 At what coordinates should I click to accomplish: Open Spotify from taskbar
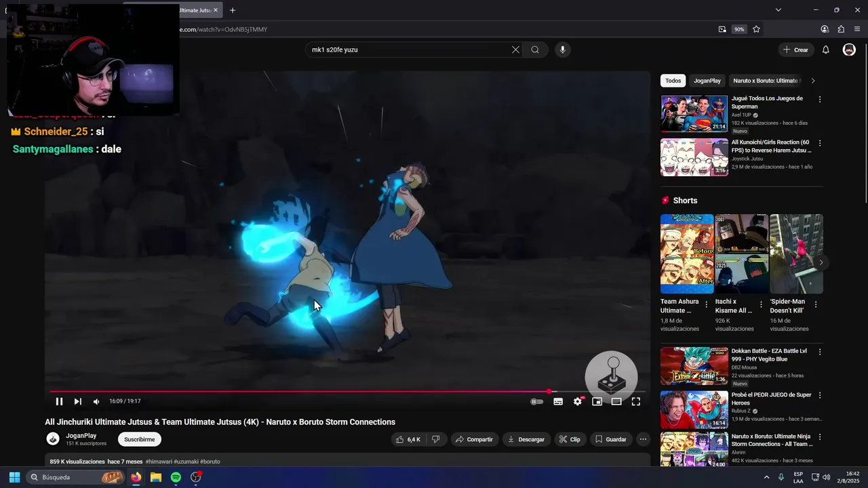(x=176, y=477)
